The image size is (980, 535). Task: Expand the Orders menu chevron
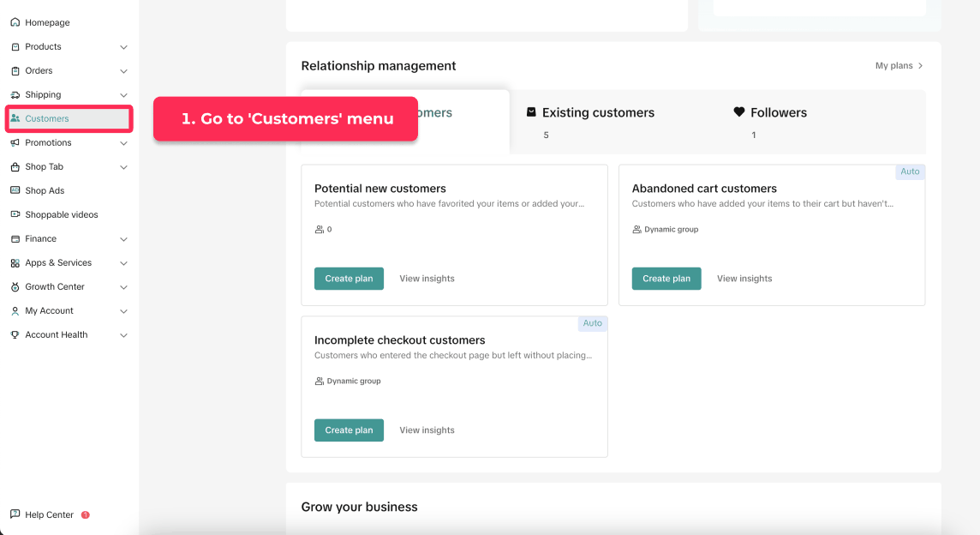[123, 71]
